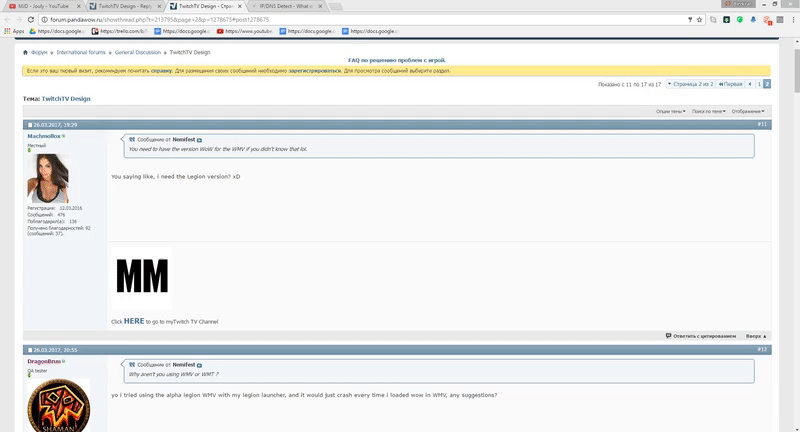
Task: Close the TwitchTV Design Reply tab
Action: [159, 6]
